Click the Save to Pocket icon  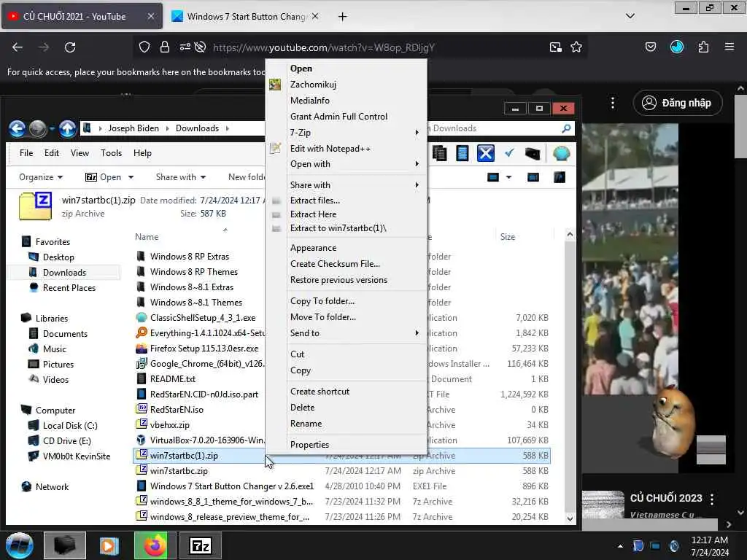tap(650, 47)
